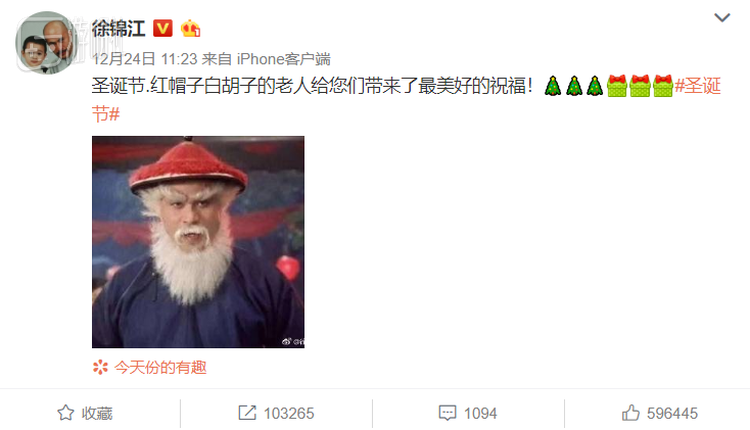Image resolution: width=750 pixels, height=430 pixels.
Task: Toggle the thumbs-up like icon
Action: coord(630,412)
